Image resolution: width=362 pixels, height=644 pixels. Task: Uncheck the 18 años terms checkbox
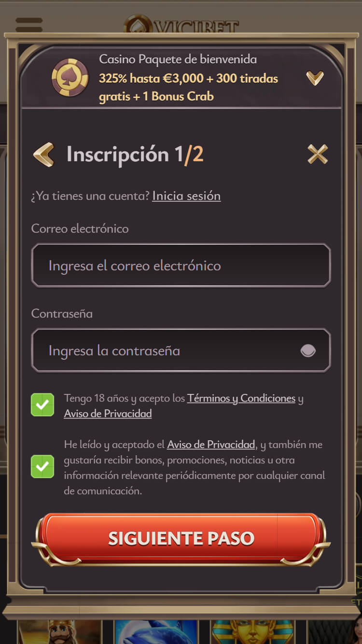click(42, 405)
